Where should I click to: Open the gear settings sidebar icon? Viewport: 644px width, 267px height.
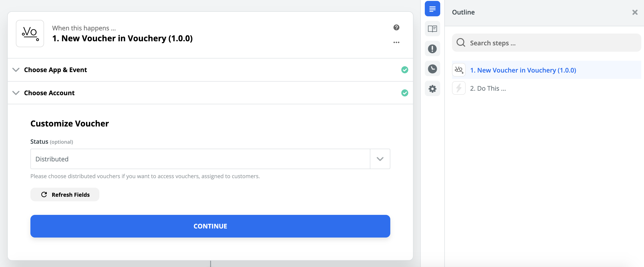[432, 89]
